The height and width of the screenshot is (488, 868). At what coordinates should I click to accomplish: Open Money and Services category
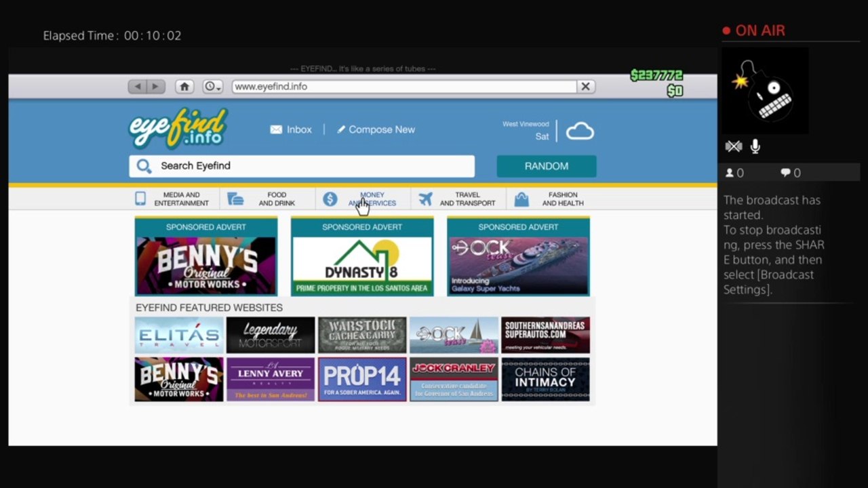tap(362, 199)
